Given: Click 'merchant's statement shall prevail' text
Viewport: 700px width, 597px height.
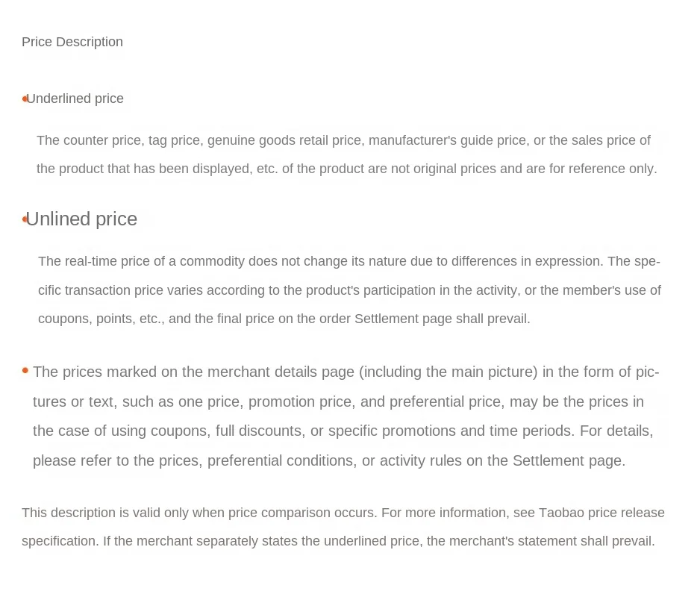Looking at the screenshot, I should [540, 541].
